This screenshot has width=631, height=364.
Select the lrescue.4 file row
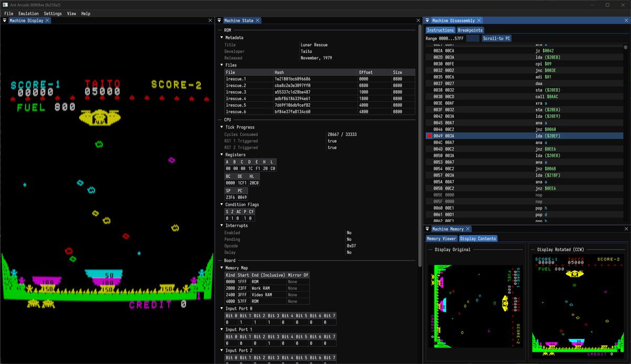320,98
